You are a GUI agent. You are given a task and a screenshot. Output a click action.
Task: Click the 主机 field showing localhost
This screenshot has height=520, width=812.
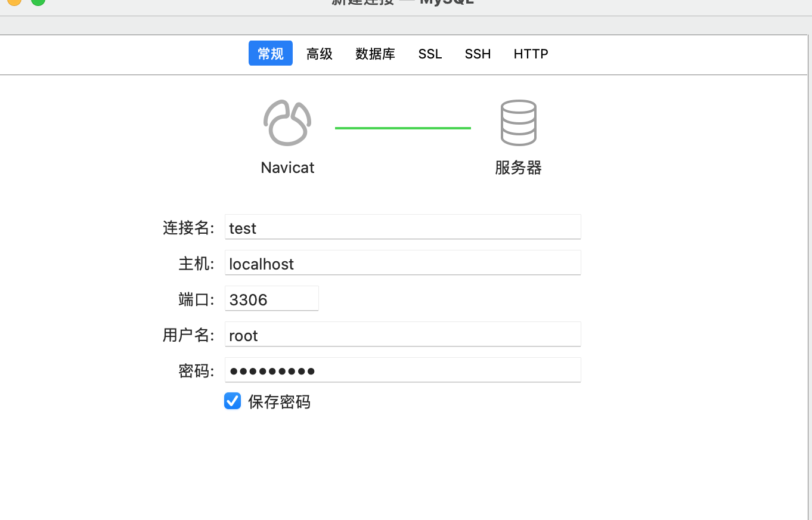[402, 263]
